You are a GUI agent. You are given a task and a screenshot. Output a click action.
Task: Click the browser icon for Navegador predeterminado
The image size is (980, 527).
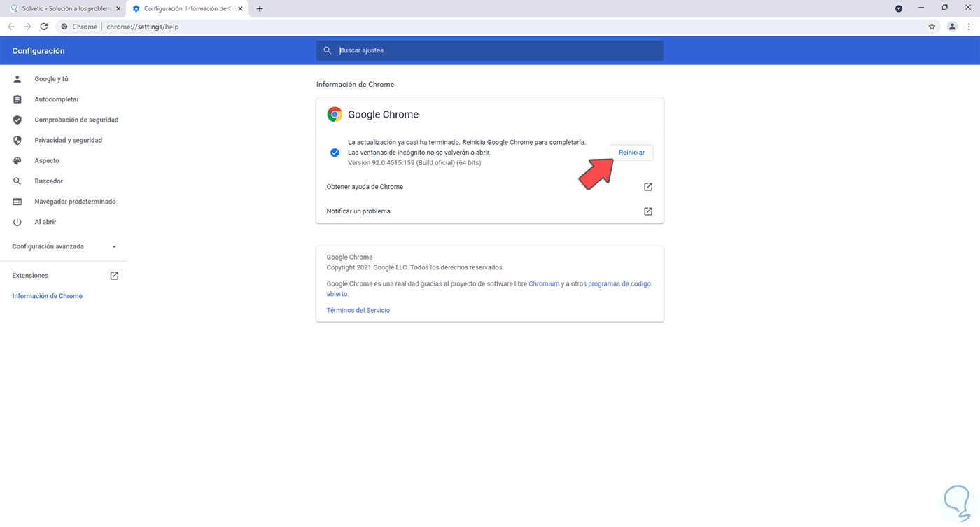tap(17, 202)
